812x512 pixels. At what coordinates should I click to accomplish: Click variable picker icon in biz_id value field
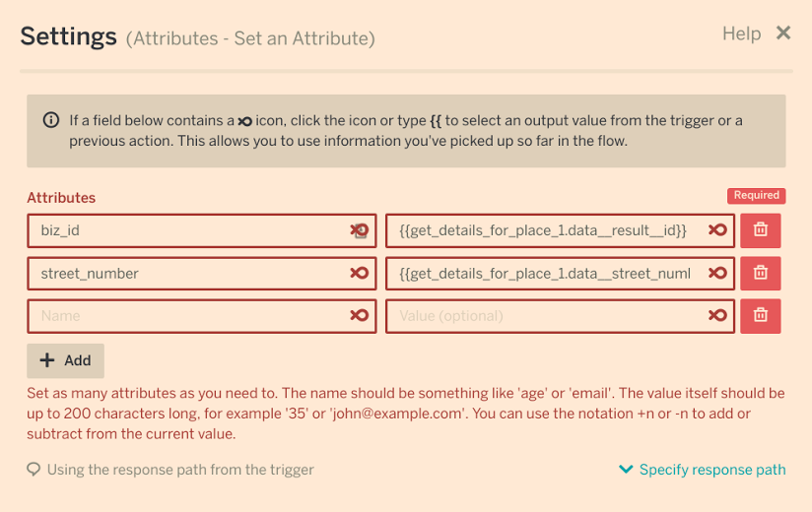(x=718, y=230)
